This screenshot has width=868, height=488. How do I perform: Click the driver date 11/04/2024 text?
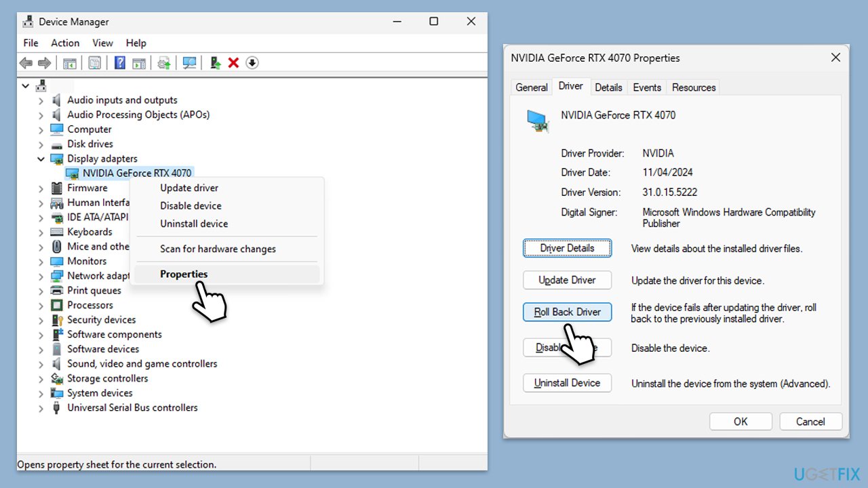point(667,173)
